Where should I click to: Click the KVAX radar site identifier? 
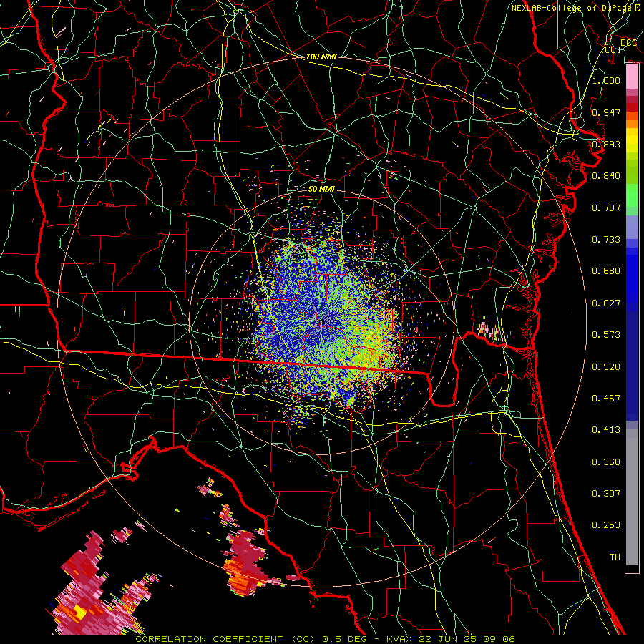click(x=401, y=639)
